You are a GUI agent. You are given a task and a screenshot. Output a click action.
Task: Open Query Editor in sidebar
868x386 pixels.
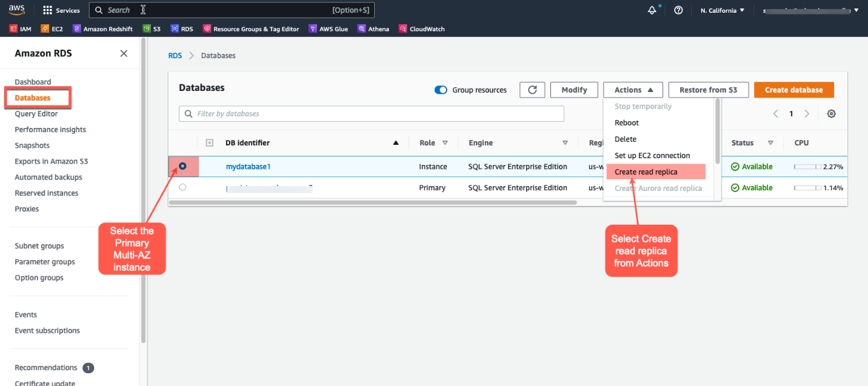(36, 113)
